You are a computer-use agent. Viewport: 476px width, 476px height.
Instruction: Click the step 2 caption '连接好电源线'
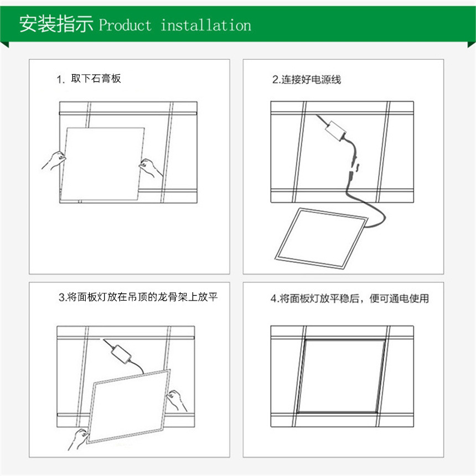pyautogui.click(x=311, y=80)
